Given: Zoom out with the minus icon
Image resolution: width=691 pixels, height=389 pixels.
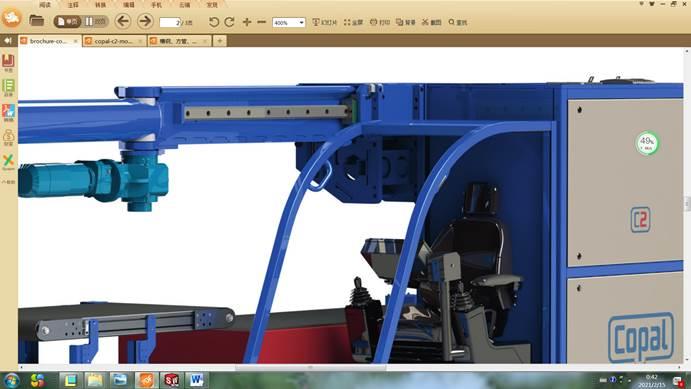Looking at the screenshot, I should pos(261,22).
